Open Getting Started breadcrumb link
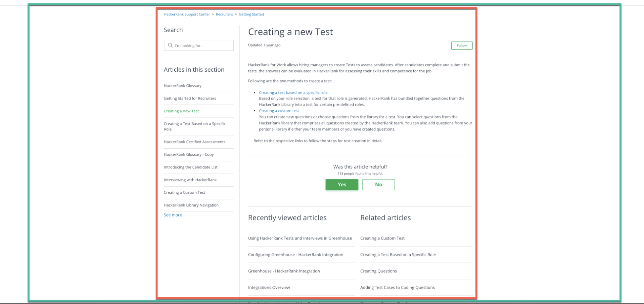644x304 pixels. pyautogui.click(x=251, y=14)
